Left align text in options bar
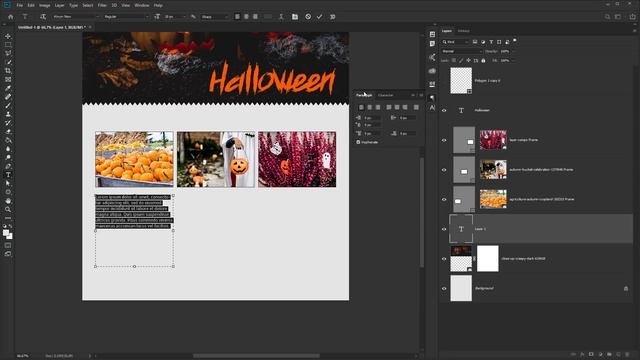The image size is (640, 360). pos(237,17)
